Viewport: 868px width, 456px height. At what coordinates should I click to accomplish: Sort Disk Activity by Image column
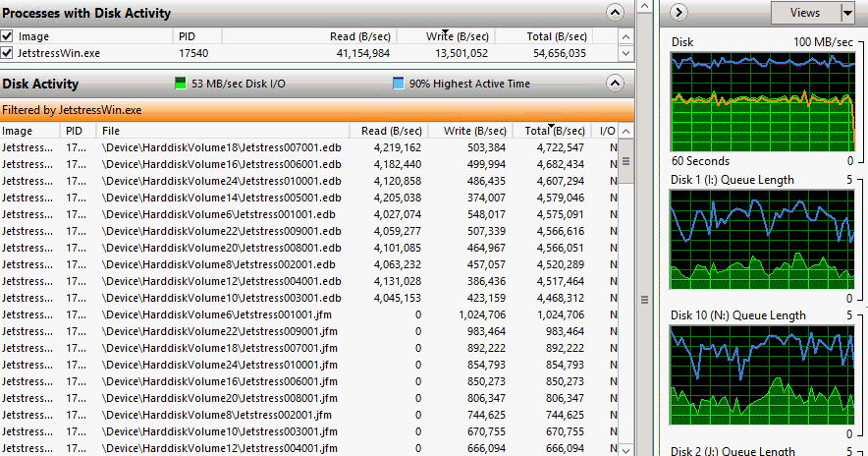[29, 131]
